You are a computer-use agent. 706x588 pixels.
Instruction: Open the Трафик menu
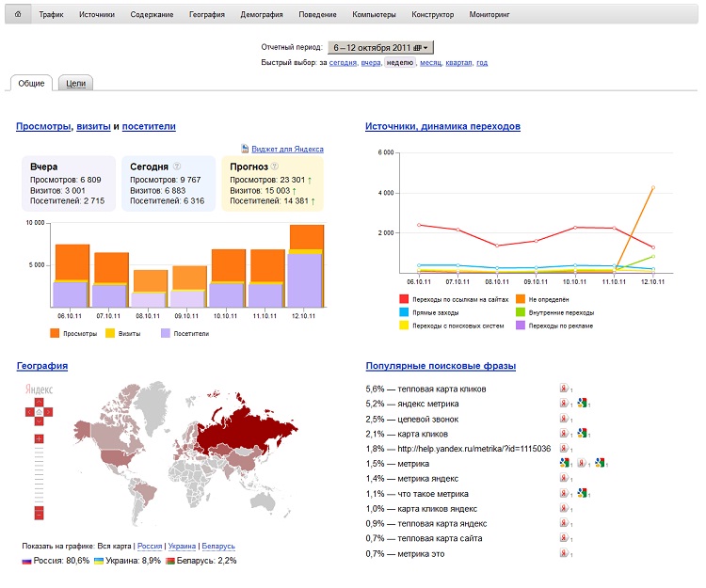pos(52,15)
